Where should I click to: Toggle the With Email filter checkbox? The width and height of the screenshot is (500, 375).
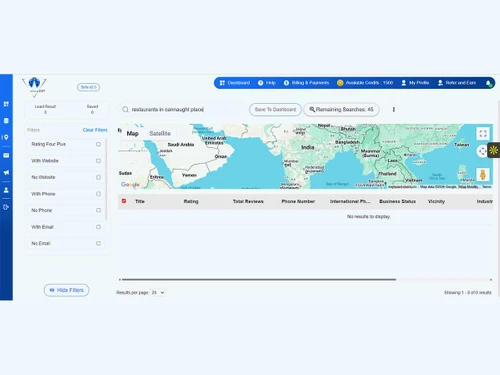point(98,227)
